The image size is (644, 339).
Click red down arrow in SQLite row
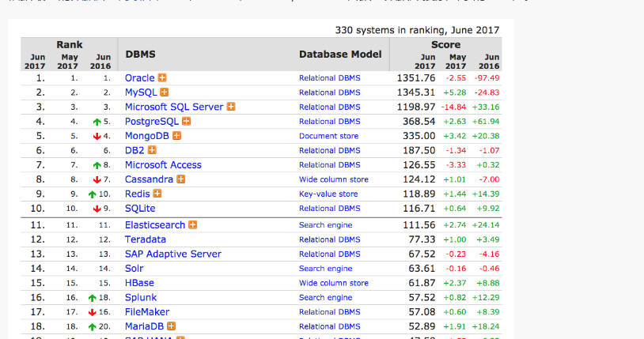pos(97,209)
